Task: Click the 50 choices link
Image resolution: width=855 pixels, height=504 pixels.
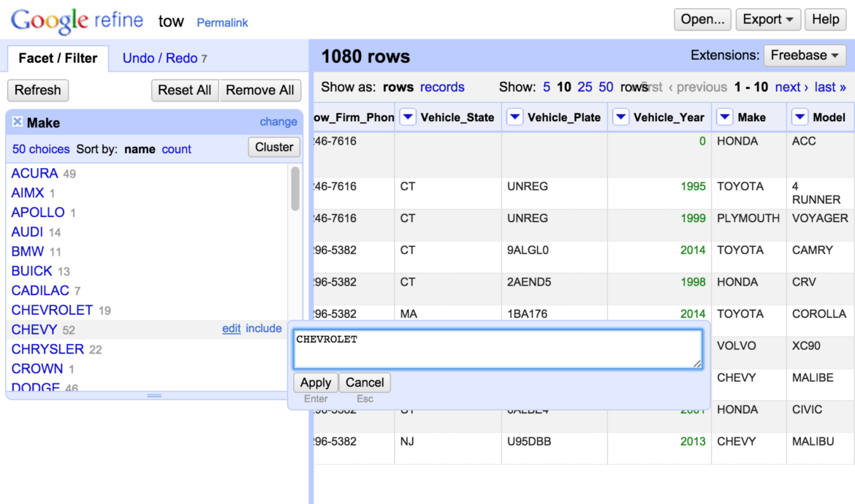Action: 41,149
